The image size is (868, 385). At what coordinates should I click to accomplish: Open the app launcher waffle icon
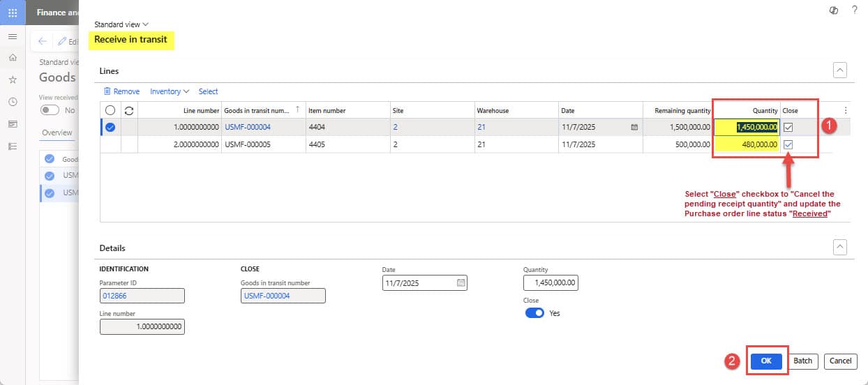(13, 13)
